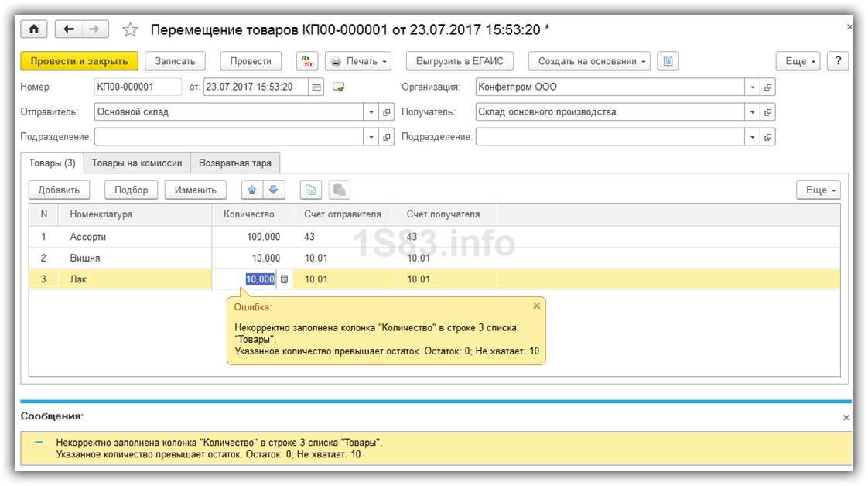Click the Добавить button

pyautogui.click(x=59, y=190)
